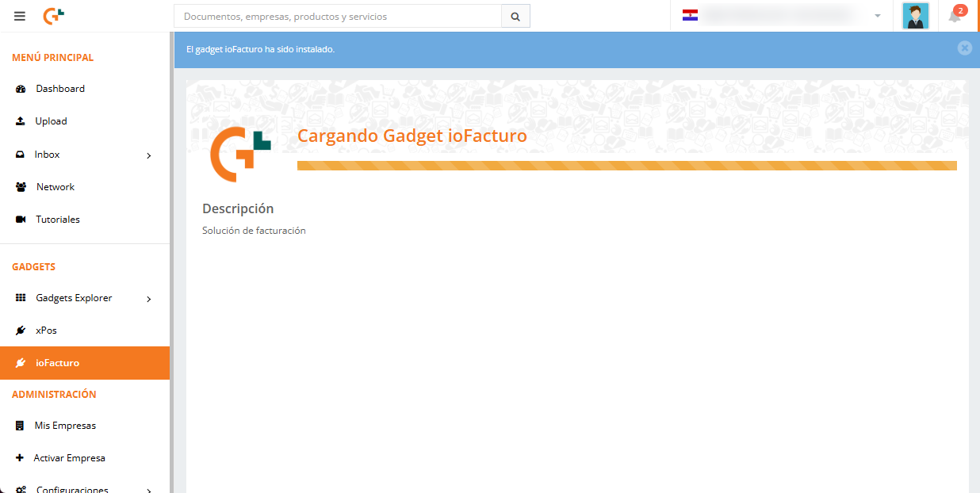Viewport: 980px width, 493px height.
Task: Open the Upload menu item
Action: (x=85, y=121)
